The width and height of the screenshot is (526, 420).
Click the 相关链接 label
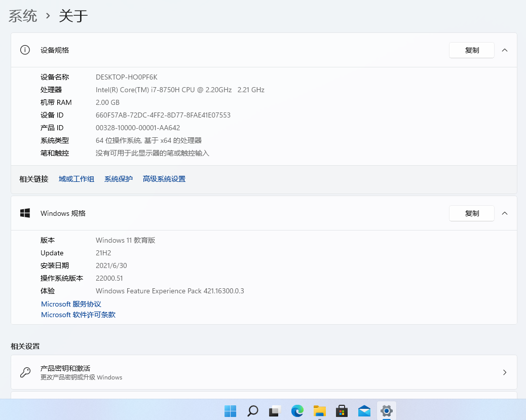34,179
